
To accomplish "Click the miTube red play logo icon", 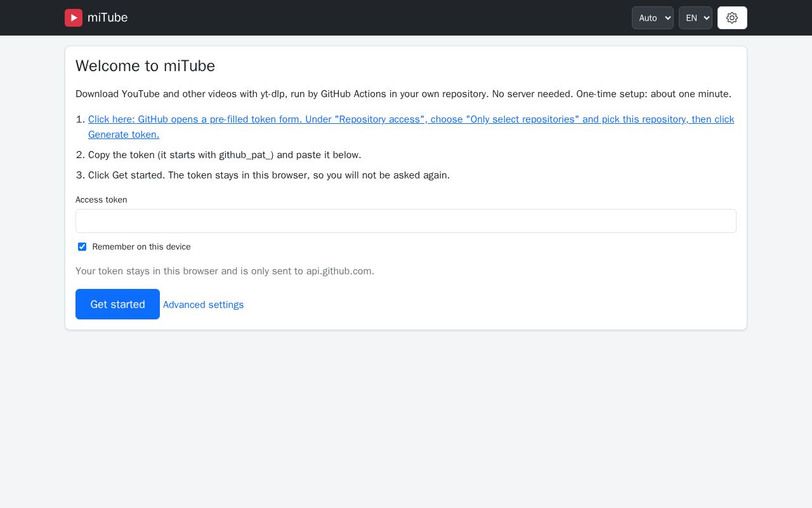I will pos(74,18).
